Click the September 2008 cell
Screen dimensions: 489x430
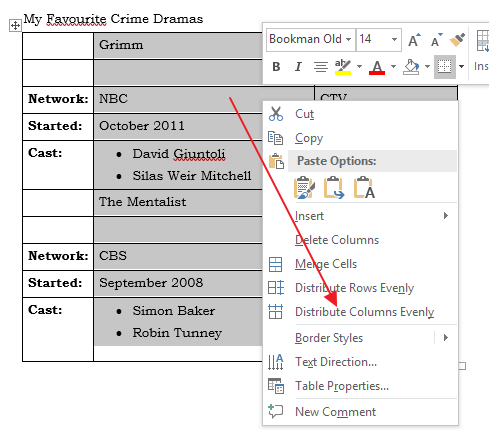click(x=178, y=283)
